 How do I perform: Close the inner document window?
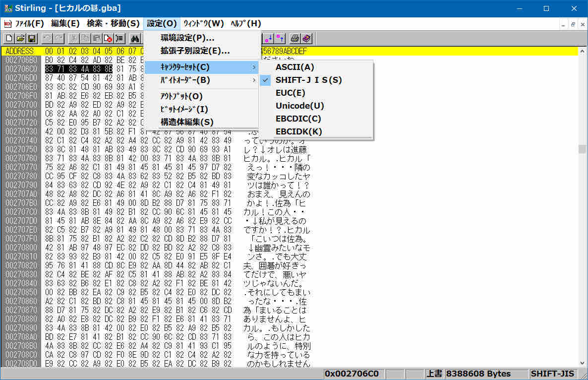pos(583,24)
